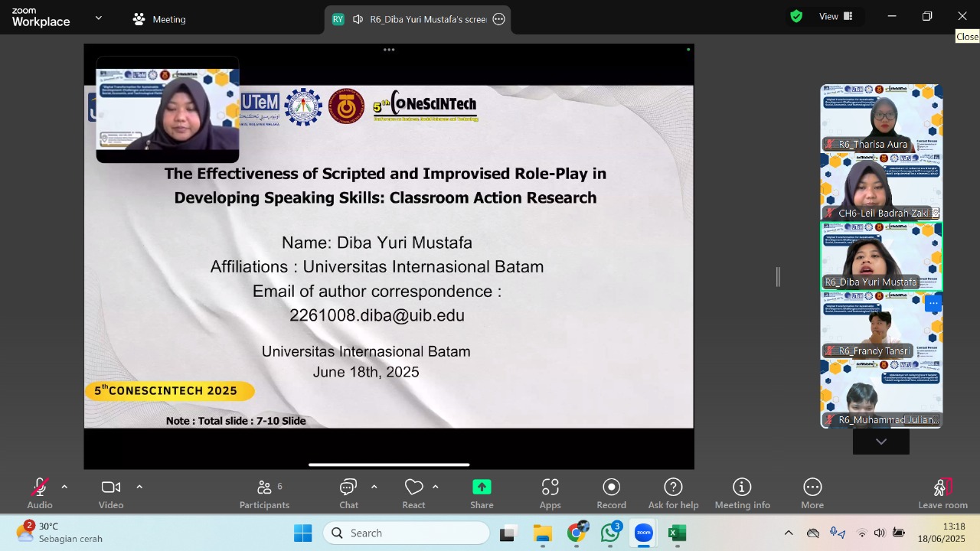Click the green encryption shield icon

(796, 16)
